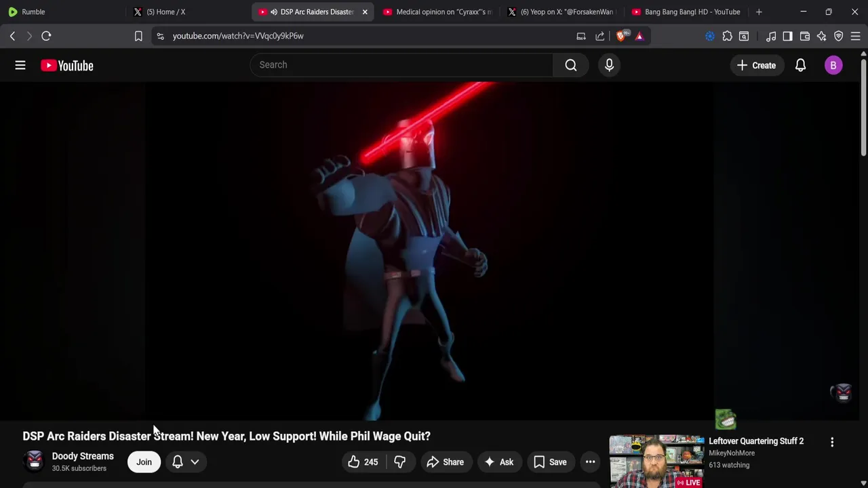Click into the YouTube search field
Viewport: 868px width, 488px height.
(x=402, y=65)
